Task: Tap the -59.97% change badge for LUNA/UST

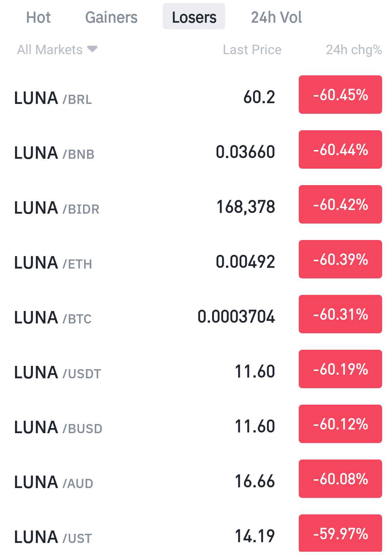Action: 340,533
